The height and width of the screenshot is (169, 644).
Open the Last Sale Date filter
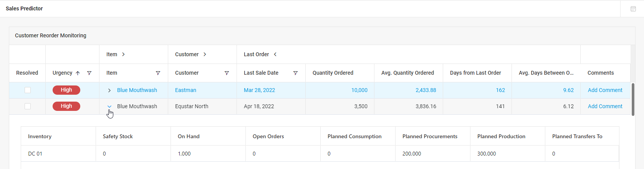pyautogui.click(x=295, y=73)
